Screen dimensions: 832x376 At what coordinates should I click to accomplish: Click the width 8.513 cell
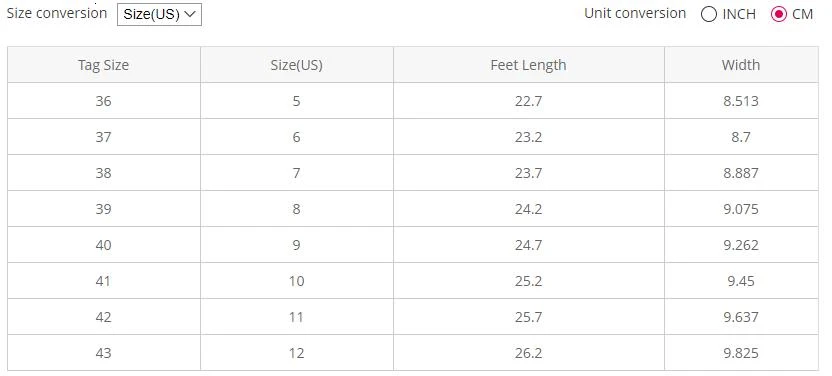tap(741, 101)
